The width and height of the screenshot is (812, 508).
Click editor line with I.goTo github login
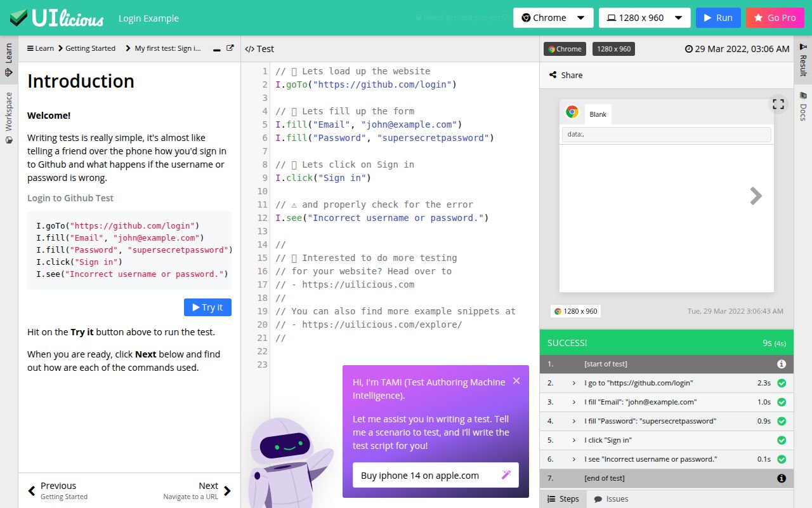(x=366, y=84)
